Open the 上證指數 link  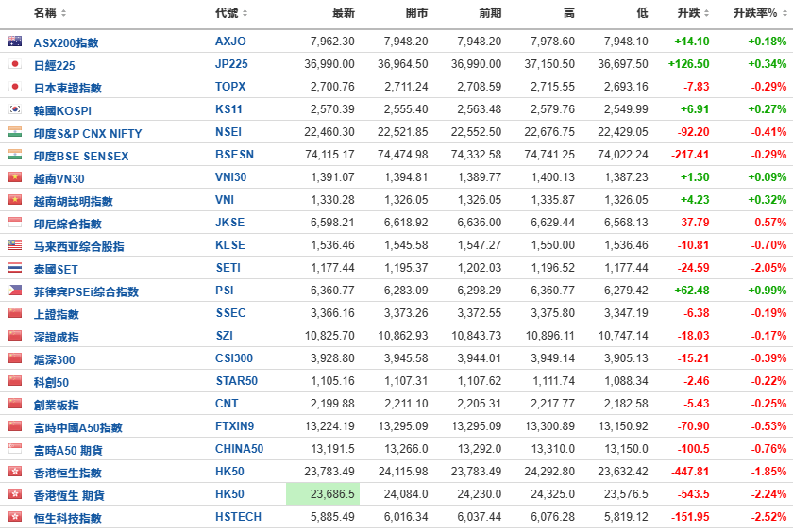pos(56,315)
